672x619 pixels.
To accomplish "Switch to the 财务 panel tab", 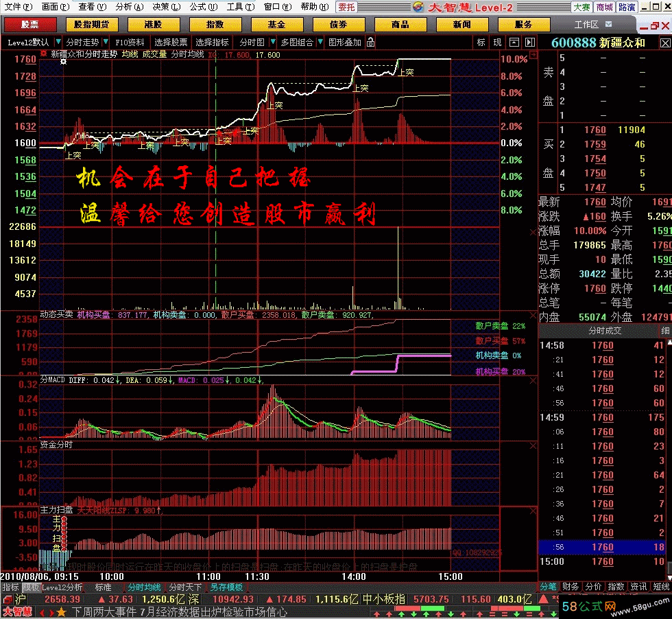I will (571, 586).
